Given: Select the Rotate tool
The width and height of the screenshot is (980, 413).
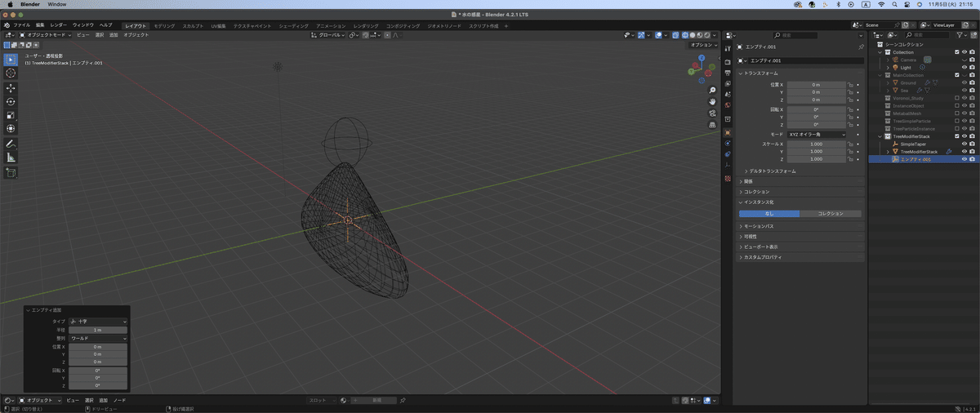Looking at the screenshot, I should pos(11,101).
